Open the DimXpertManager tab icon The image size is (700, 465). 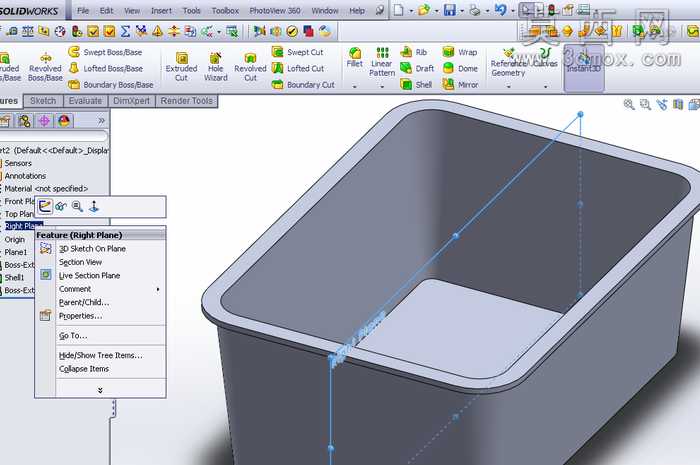pyautogui.click(x=44, y=120)
